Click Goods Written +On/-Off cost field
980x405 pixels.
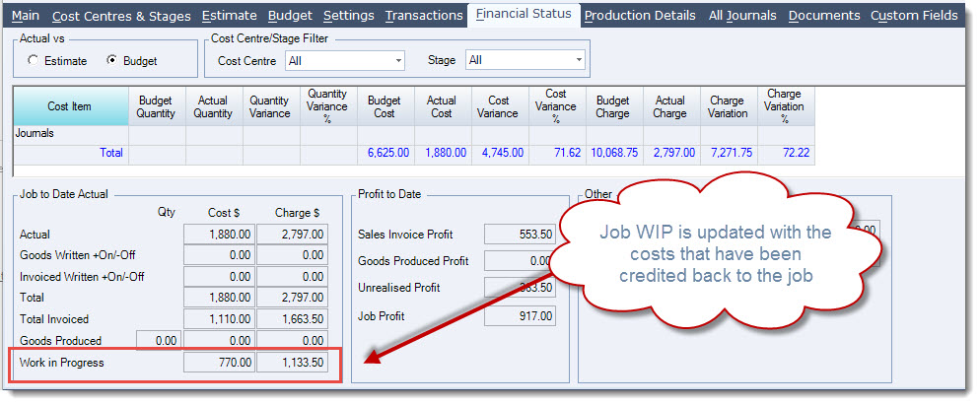click(x=219, y=255)
